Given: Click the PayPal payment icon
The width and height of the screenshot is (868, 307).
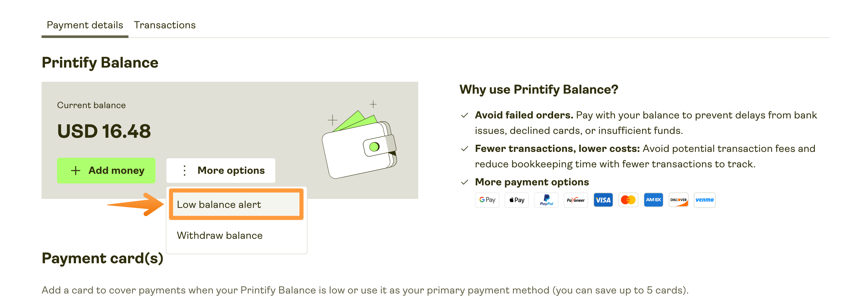Looking at the screenshot, I should [x=546, y=200].
